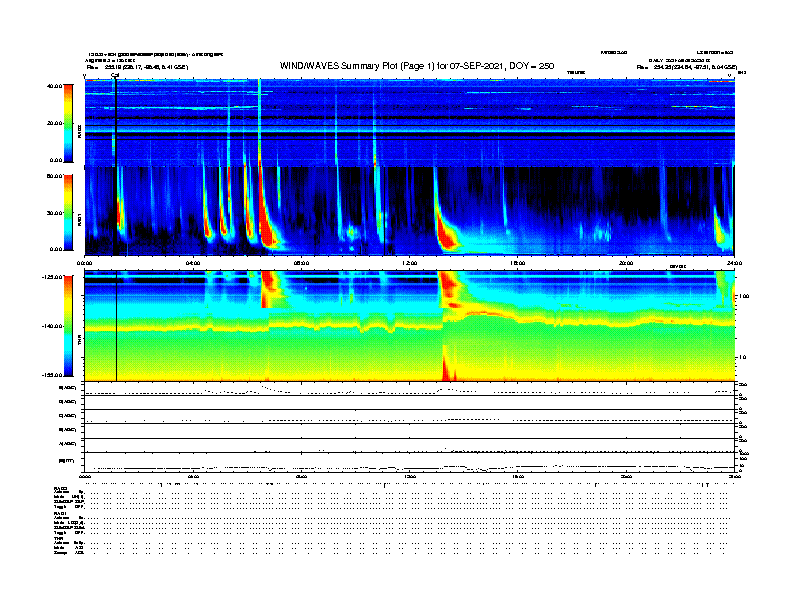The image size is (792, 612).
Task: Click the 100 label on TNR right axis
Action: (x=743, y=296)
